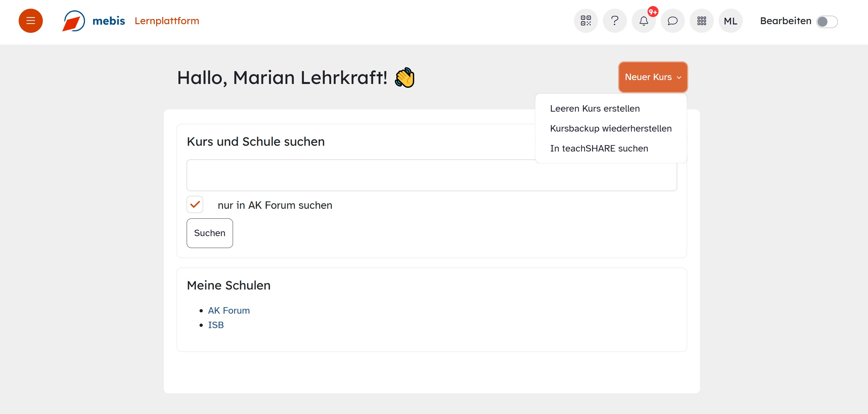868x414 pixels.
Task: Open the apps grid launcher icon
Action: point(702,21)
